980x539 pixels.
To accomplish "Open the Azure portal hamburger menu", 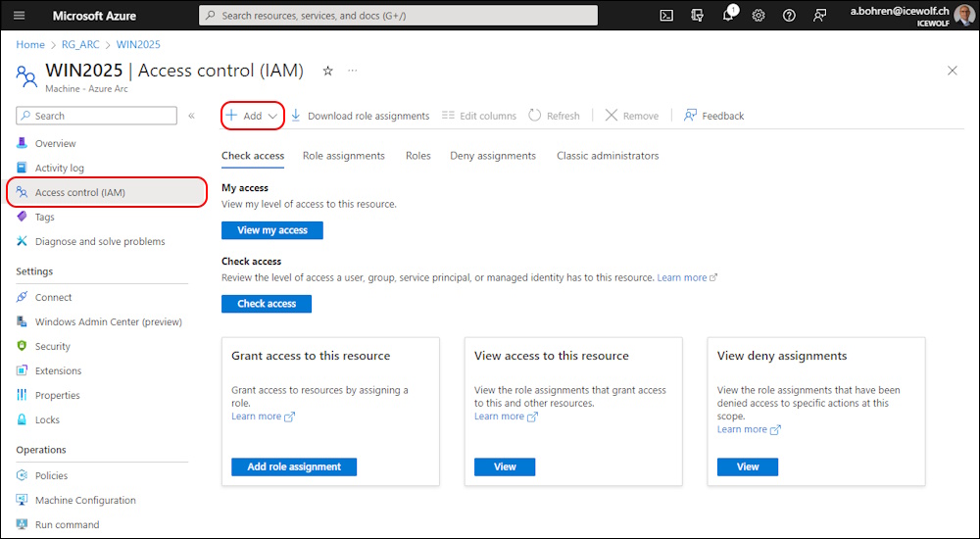I will (19, 15).
